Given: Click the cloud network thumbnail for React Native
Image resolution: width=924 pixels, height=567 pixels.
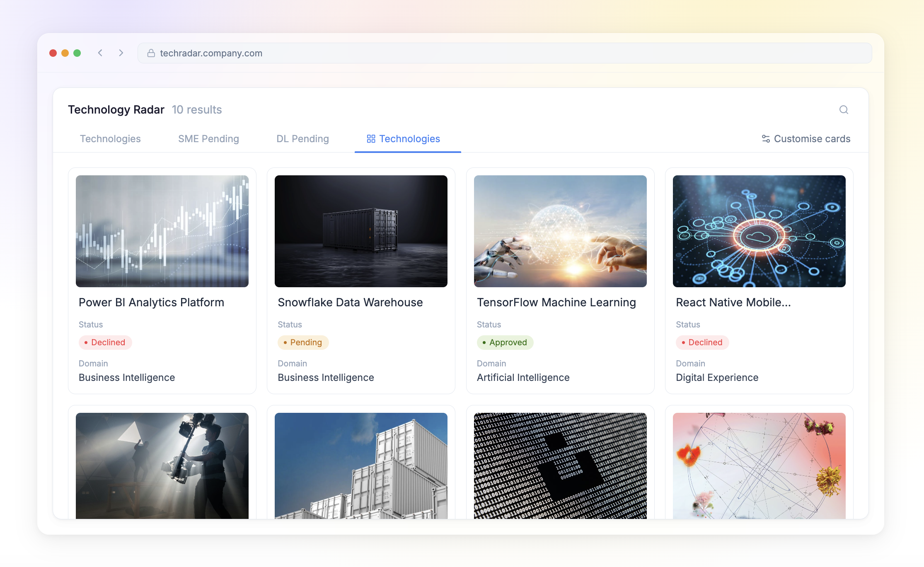Looking at the screenshot, I should tap(759, 231).
